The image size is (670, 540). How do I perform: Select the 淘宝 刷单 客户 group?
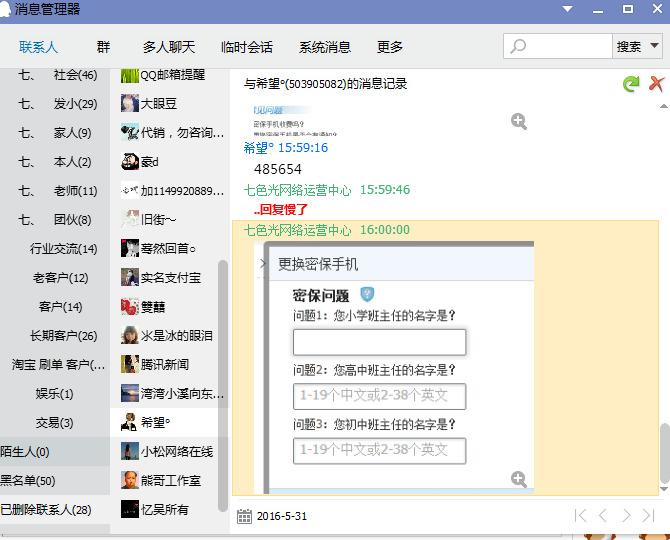point(55,365)
